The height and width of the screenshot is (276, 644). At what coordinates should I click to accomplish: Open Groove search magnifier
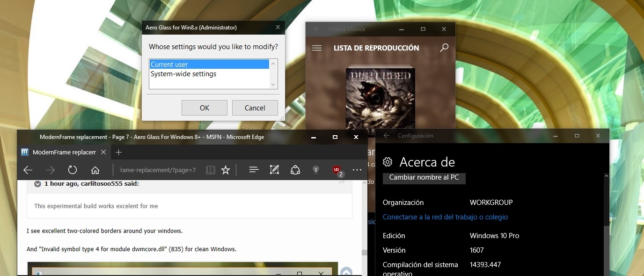click(x=444, y=48)
